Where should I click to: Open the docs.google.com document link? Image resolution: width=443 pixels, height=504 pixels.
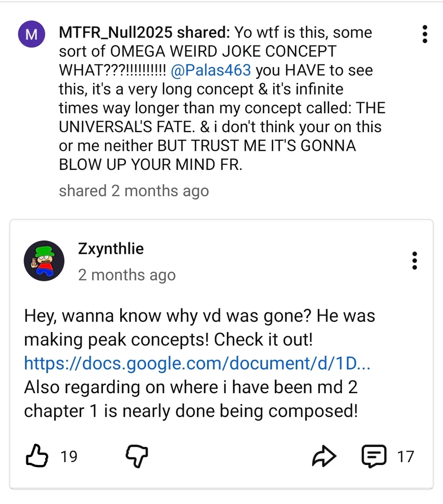(197, 363)
